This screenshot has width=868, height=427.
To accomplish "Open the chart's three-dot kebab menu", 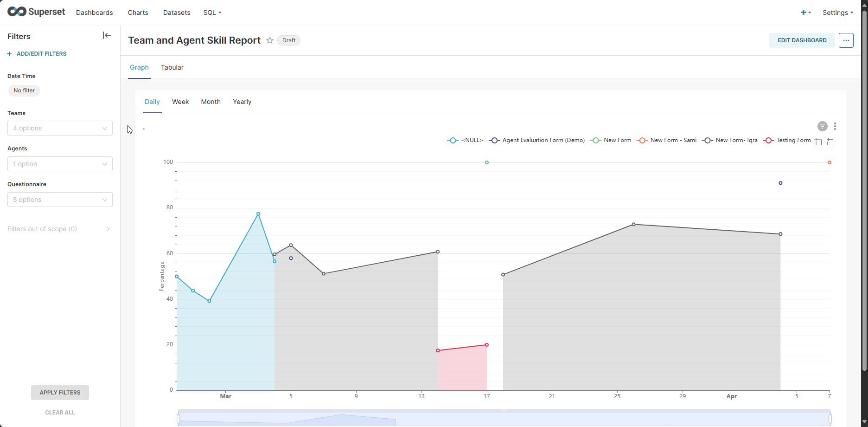I will tap(835, 126).
